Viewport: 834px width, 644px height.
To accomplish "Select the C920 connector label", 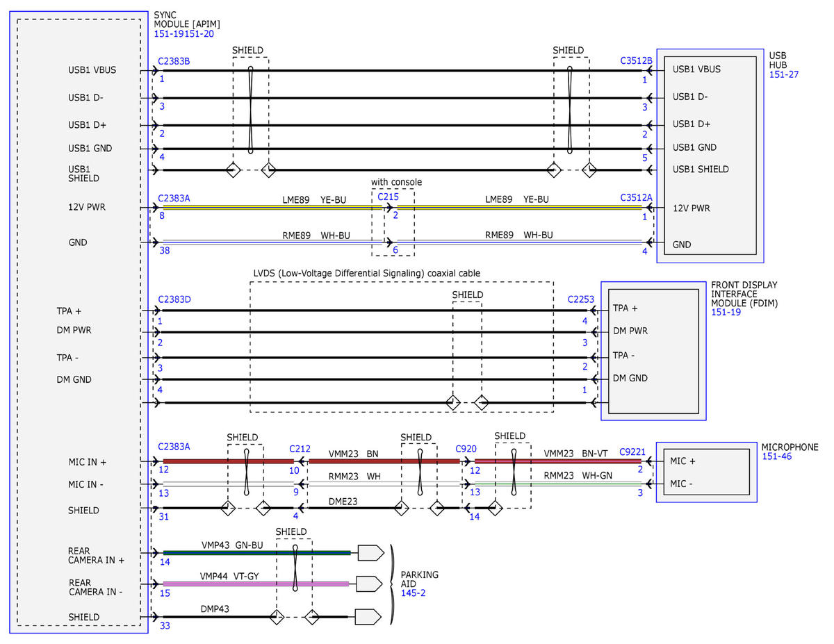I will click(466, 448).
